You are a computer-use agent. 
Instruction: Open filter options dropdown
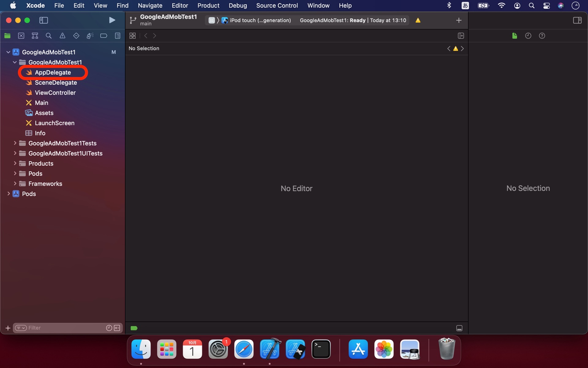(x=21, y=328)
